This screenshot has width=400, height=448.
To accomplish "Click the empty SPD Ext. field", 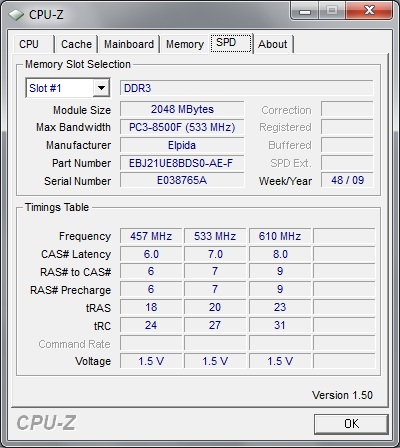I will pyautogui.click(x=347, y=163).
